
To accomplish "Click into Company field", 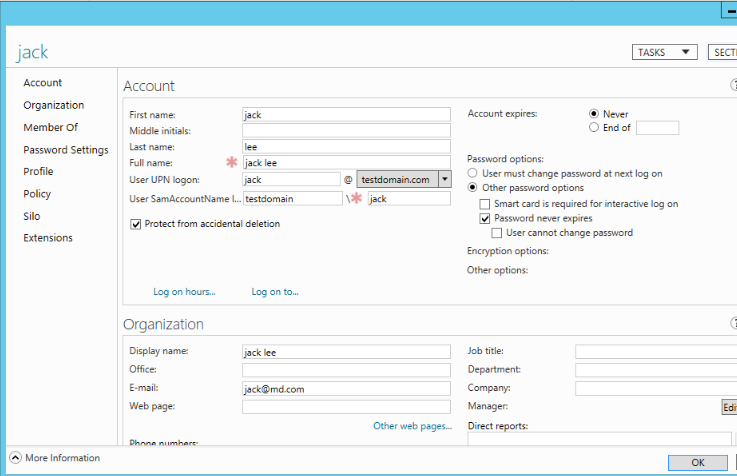I will [x=656, y=389].
